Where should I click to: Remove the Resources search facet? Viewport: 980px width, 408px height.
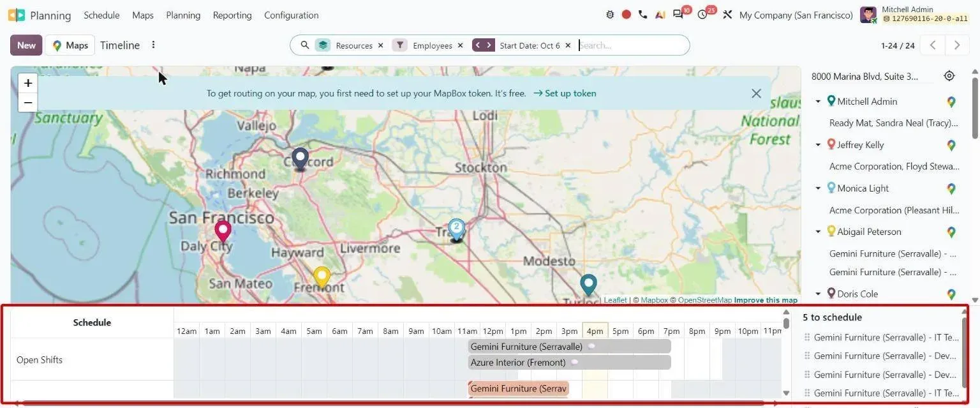tap(381, 45)
